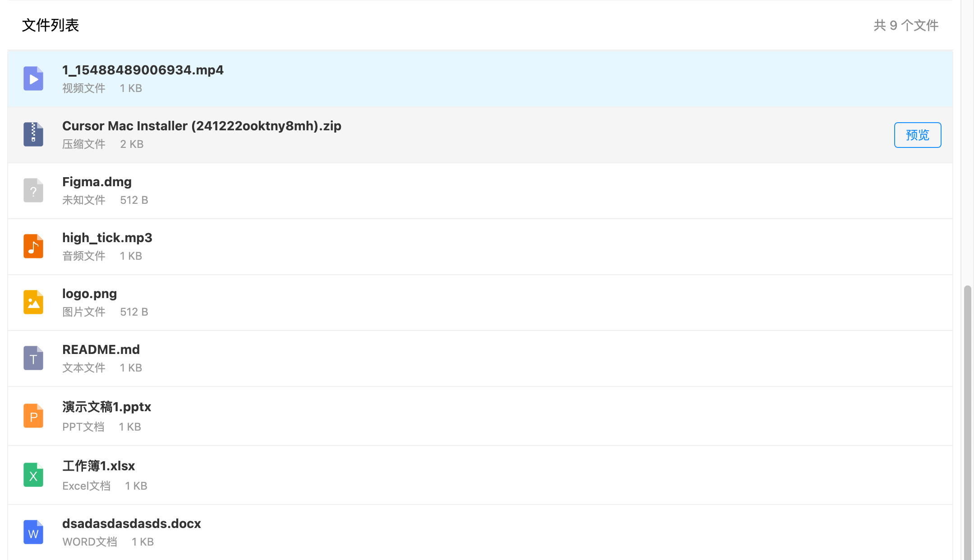Click the text file icon for README.md
The height and width of the screenshot is (560, 974).
[x=33, y=358]
